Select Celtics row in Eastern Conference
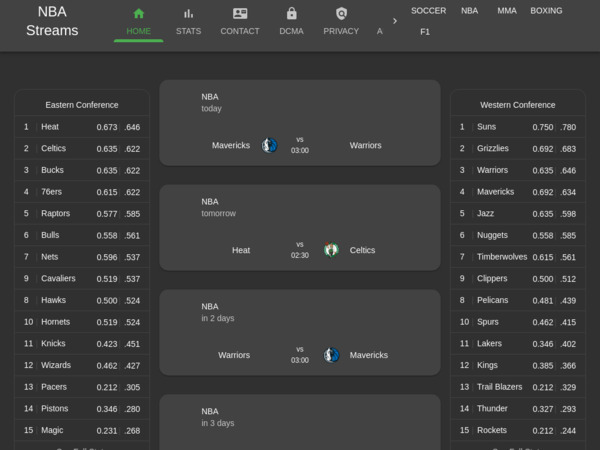 (82, 148)
